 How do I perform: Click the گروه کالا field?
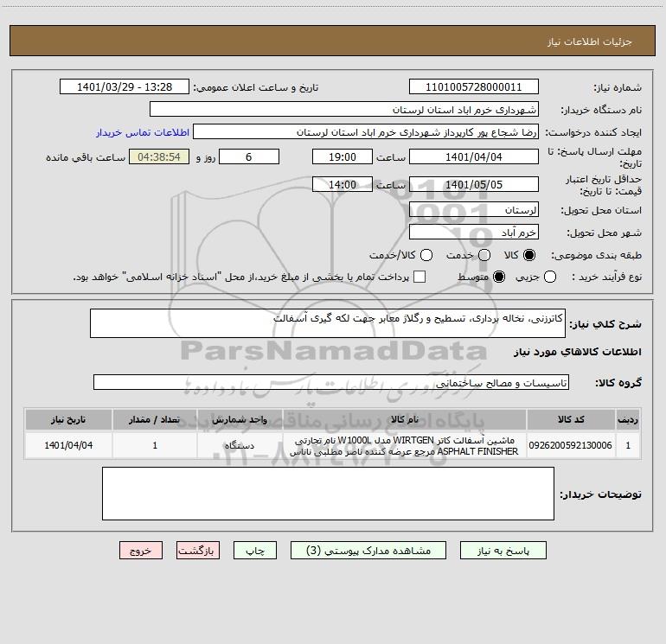click(331, 382)
